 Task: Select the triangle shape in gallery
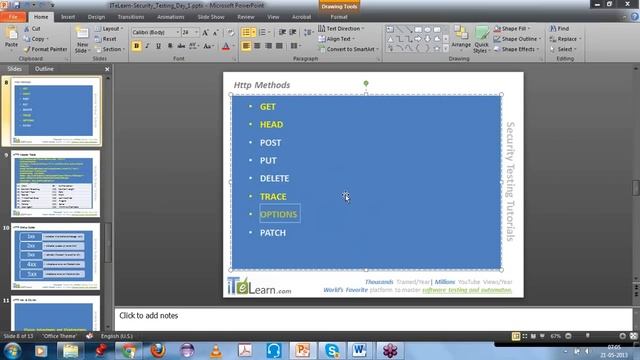390,39
